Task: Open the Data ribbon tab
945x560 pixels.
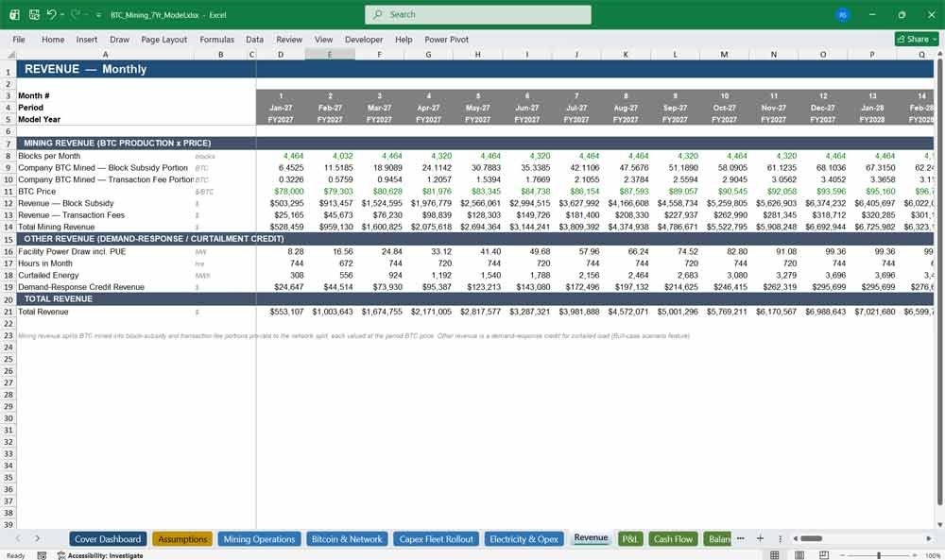Action: click(x=254, y=39)
